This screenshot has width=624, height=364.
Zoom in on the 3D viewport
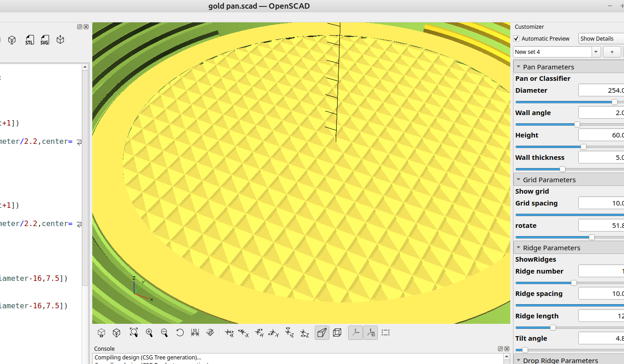click(149, 332)
